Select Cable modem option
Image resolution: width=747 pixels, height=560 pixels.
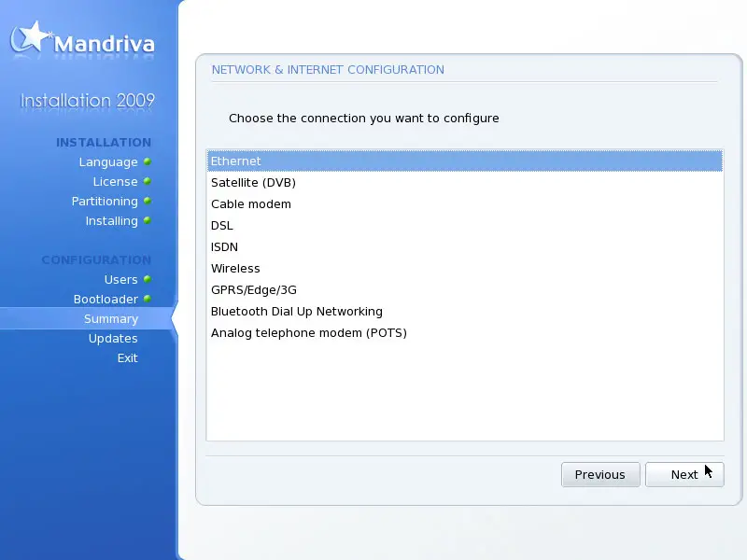465,203
